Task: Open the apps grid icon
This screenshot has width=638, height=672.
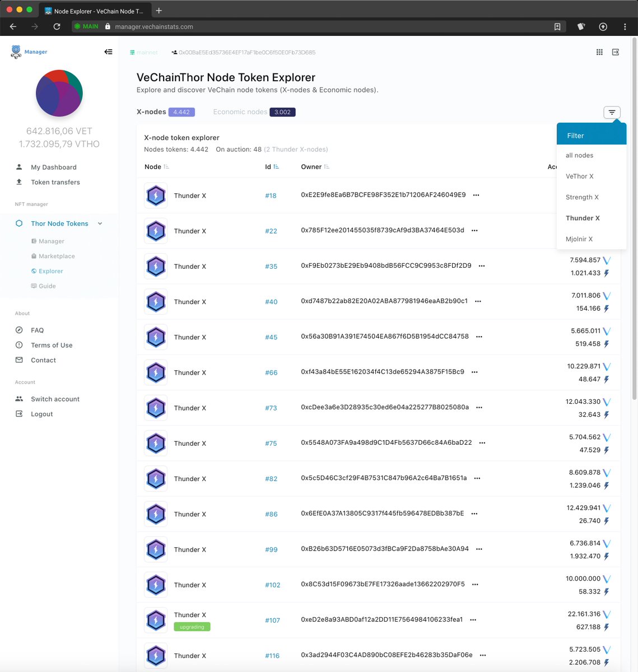Action: coord(599,52)
